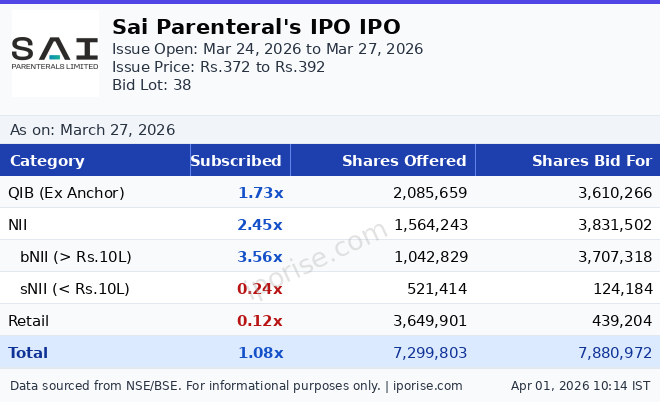
Task: Select the Subscribed column header
Action: pos(236,161)
